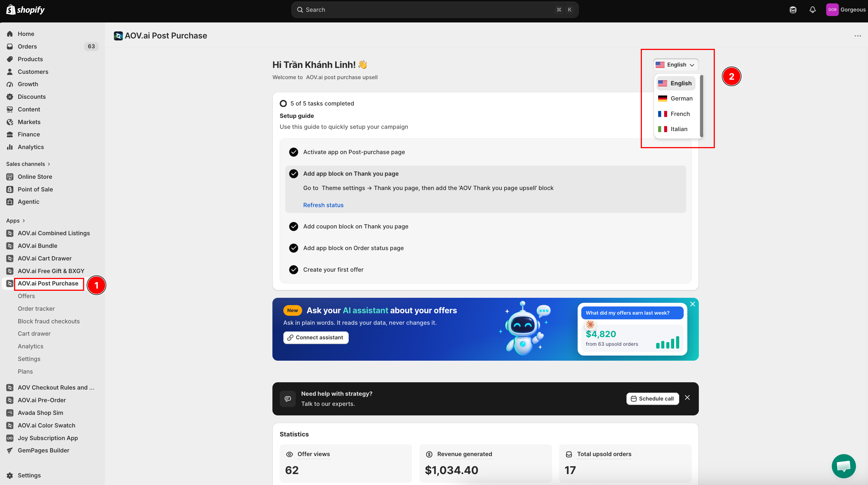Screen dimensions: 868x485
Task: Expand the Sales channels section
Action: [x=28, y=164]
